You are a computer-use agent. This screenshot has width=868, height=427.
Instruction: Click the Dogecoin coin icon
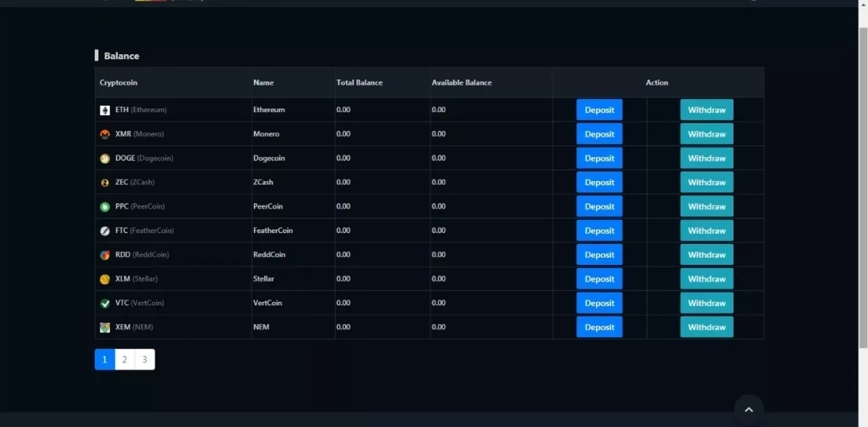click(x=105, y=159)
